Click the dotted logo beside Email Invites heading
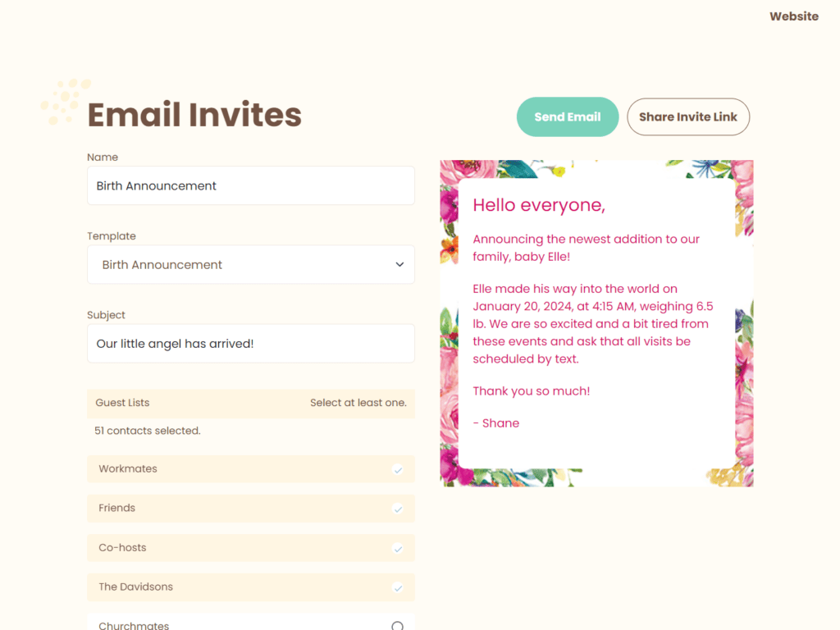 coord(66,101)
